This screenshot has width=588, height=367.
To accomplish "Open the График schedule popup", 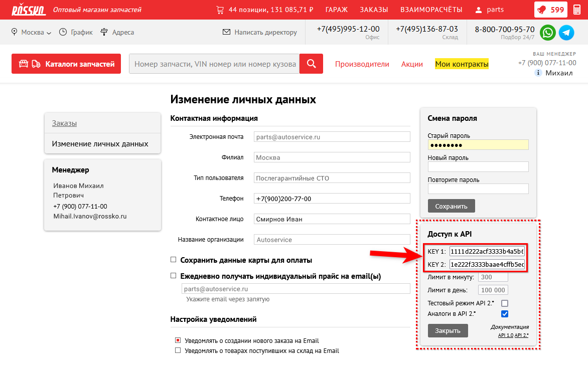I will pos(76,33).
